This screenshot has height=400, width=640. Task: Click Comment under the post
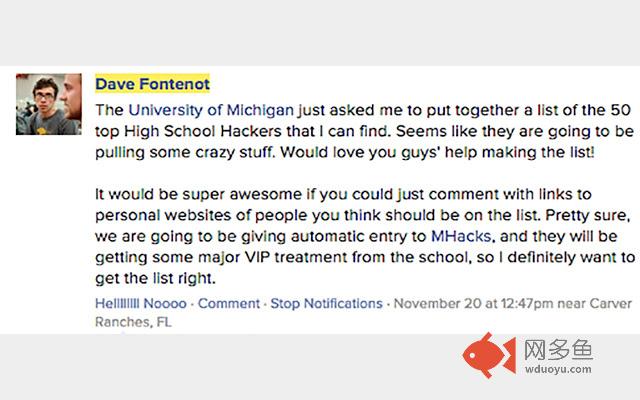[x=230, y=303]
